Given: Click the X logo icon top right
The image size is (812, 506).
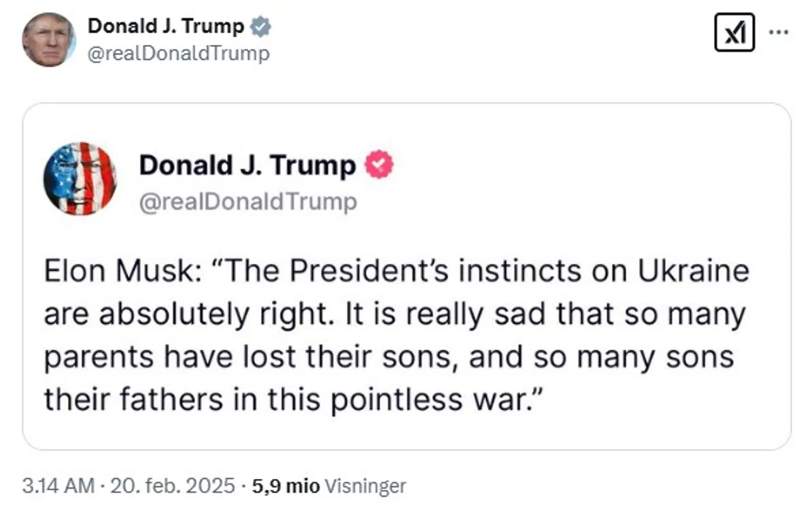Looking at the screenshot, I should click(x=734, y=32).
